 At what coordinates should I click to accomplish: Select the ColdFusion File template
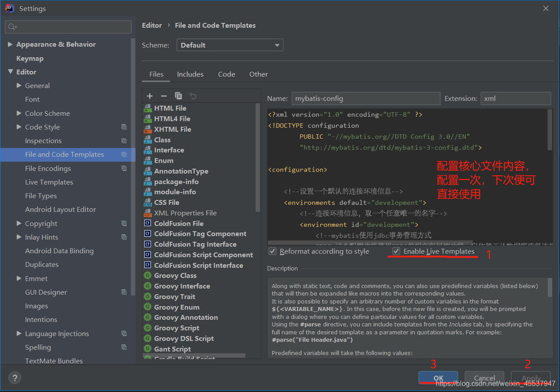[x=179, y=223]
